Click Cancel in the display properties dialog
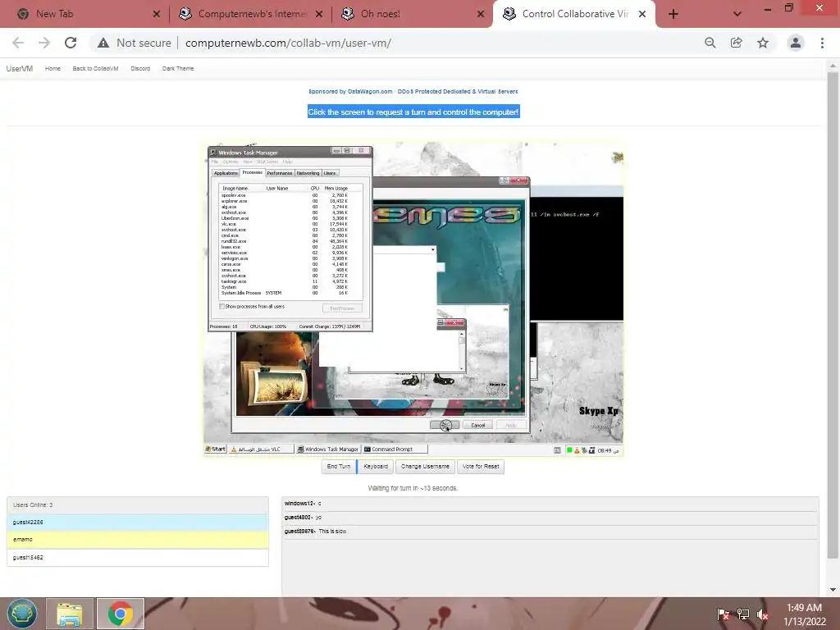 (478, 426)
